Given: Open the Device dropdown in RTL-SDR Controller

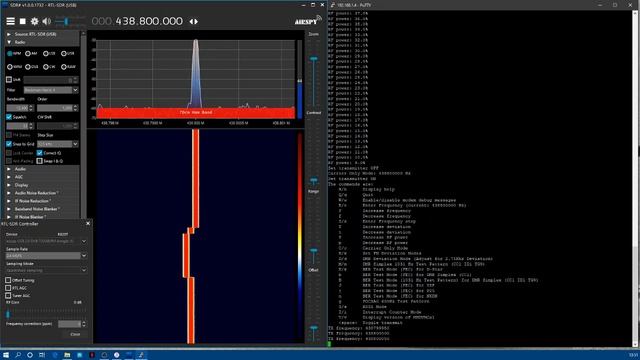Looking at the screenshot, I should click(46, 241).
